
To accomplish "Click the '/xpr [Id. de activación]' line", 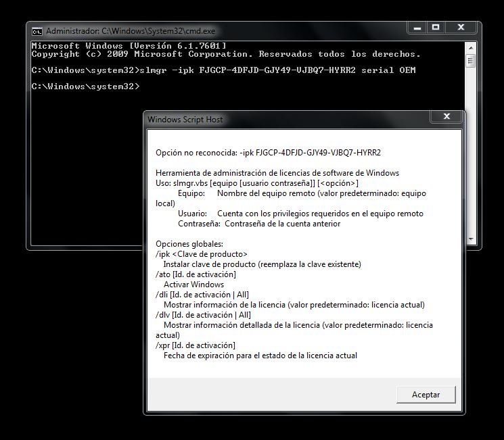I will click(x=196, y=345).
